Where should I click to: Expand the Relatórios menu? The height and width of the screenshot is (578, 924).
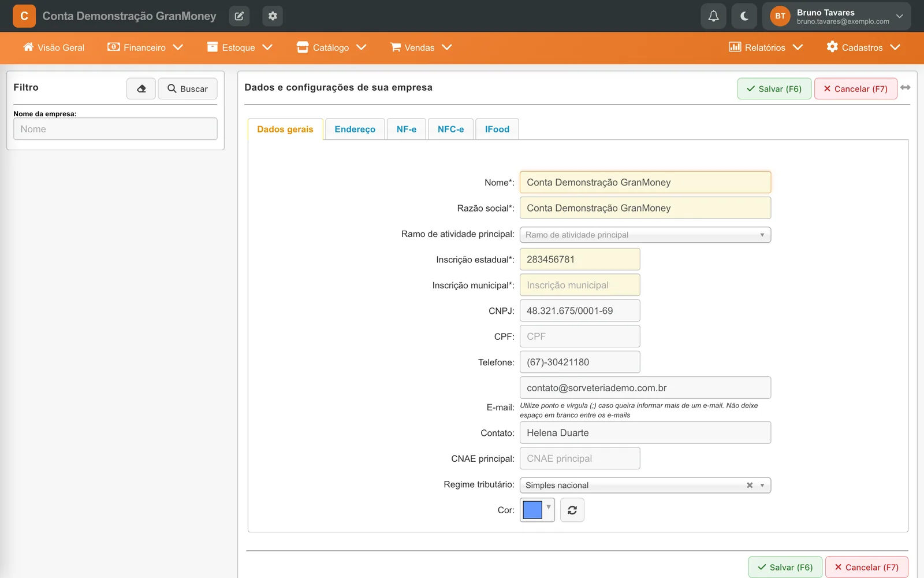coord(765,47)
